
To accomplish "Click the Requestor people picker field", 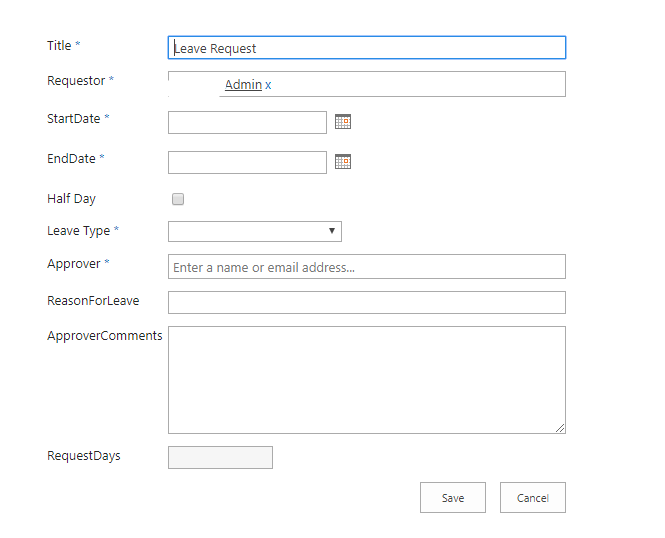I will pos(367,84).
